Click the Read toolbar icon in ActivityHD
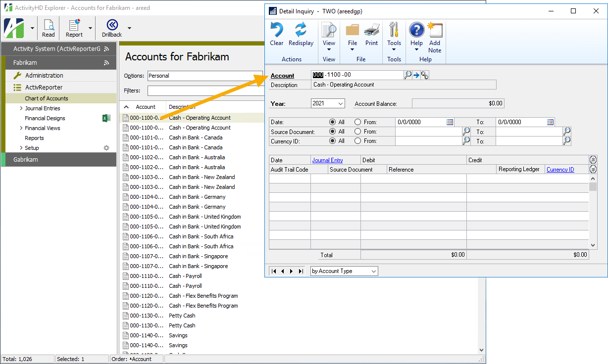 49,26
